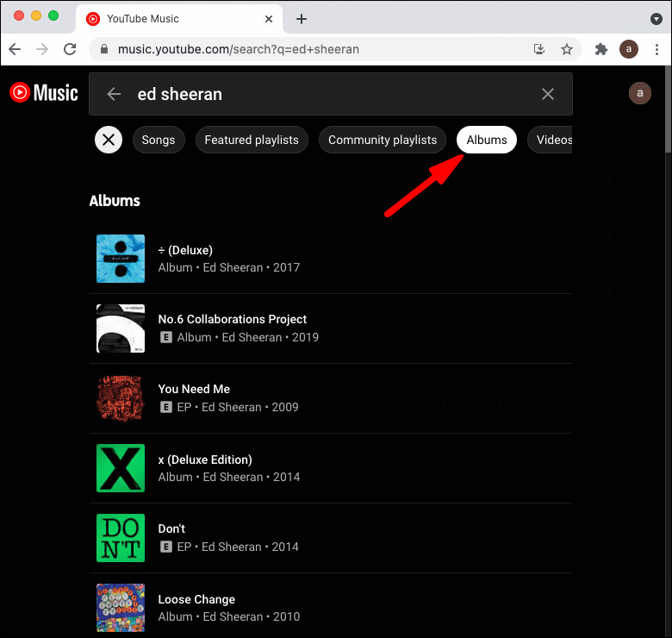The image size is (672, 638).
Task: Open the Loose Change title
Action: pos(196,599)
